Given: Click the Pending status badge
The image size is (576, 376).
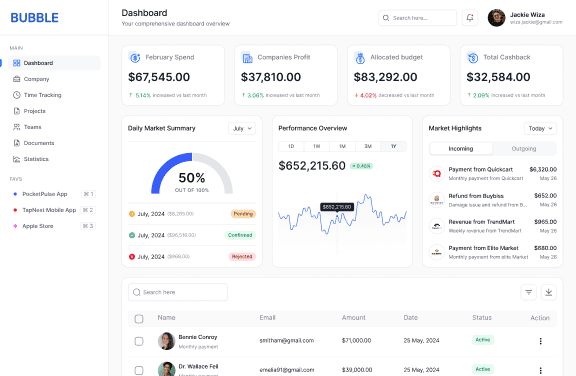Looking at the screenshot, I should 243,214.
